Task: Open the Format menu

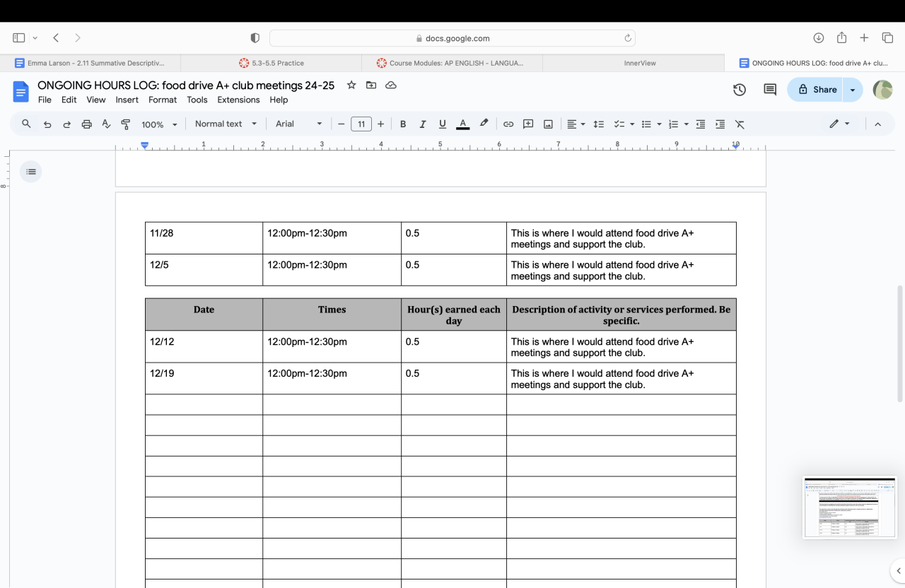Action: [163, 100]
